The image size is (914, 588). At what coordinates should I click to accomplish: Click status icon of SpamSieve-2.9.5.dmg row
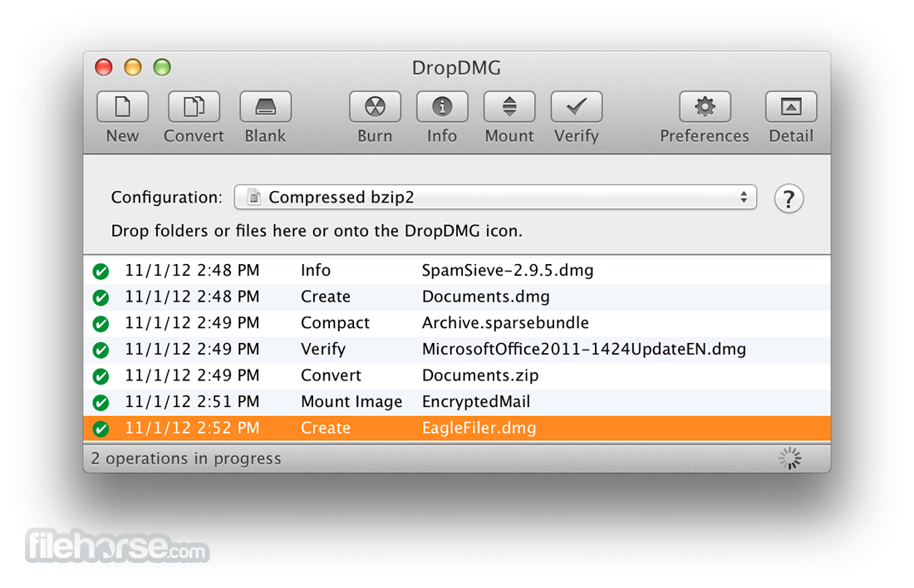point(101,271)
